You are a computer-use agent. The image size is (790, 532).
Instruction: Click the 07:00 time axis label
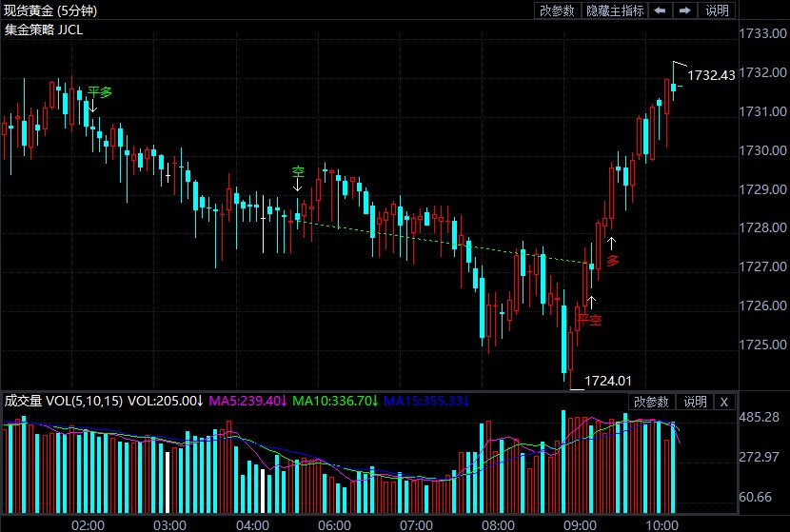(416, 525)
